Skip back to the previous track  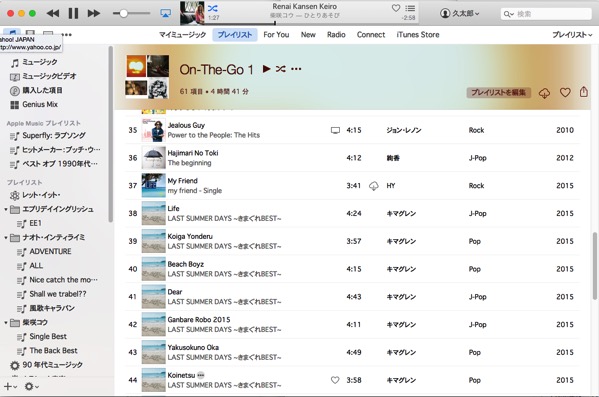[x=53, y=13]
